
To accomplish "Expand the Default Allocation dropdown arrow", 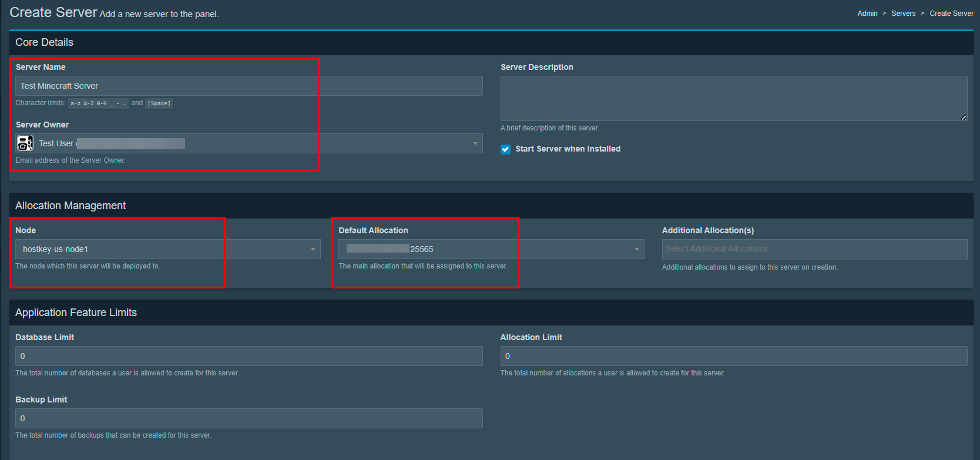I will point(636,250).
